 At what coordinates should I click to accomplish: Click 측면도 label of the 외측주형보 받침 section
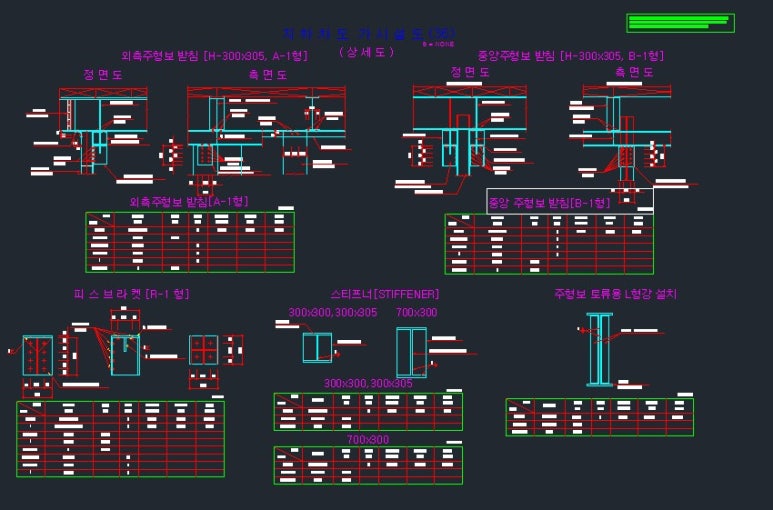tap(268, 74)
